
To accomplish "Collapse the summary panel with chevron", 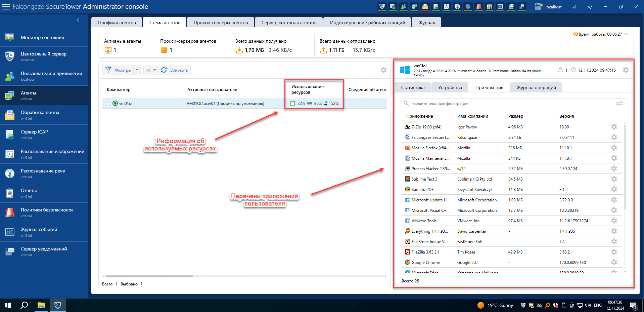I will click(626, 34).
